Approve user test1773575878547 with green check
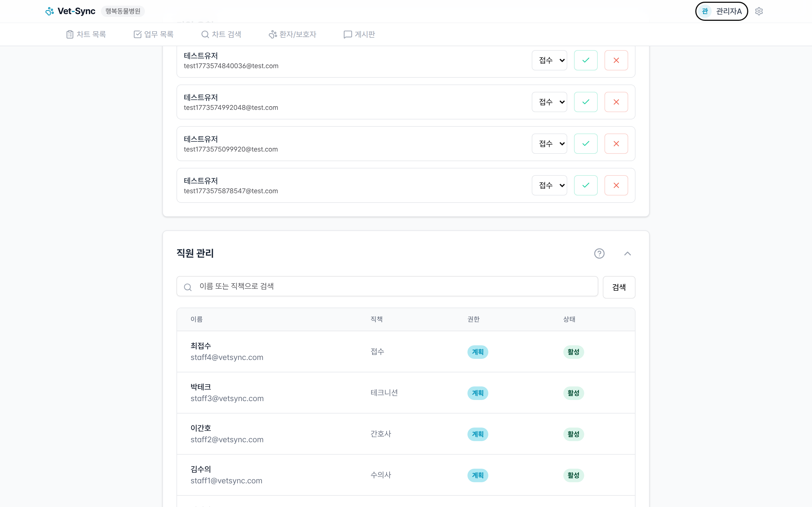812x507 pixels. [x=586, y=185]
